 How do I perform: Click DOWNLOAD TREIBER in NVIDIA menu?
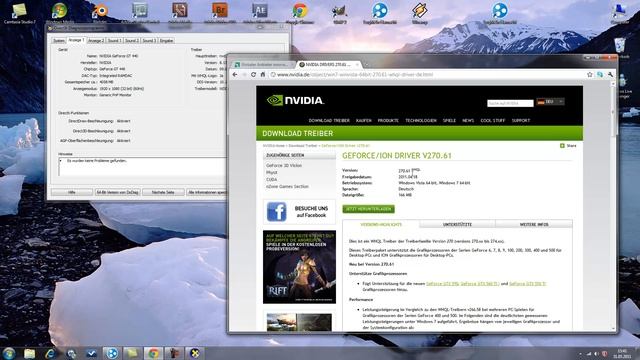(329, 120)
